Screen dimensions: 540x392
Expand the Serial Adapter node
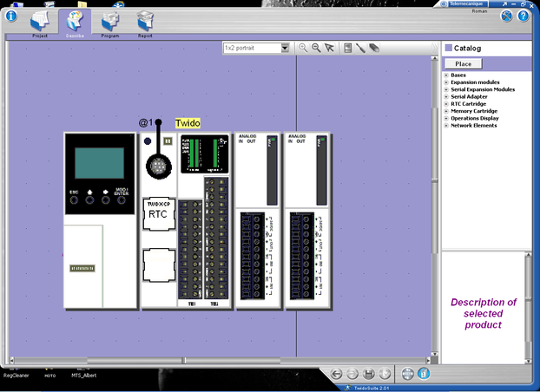pyautogui.click(x=446, y=97)
